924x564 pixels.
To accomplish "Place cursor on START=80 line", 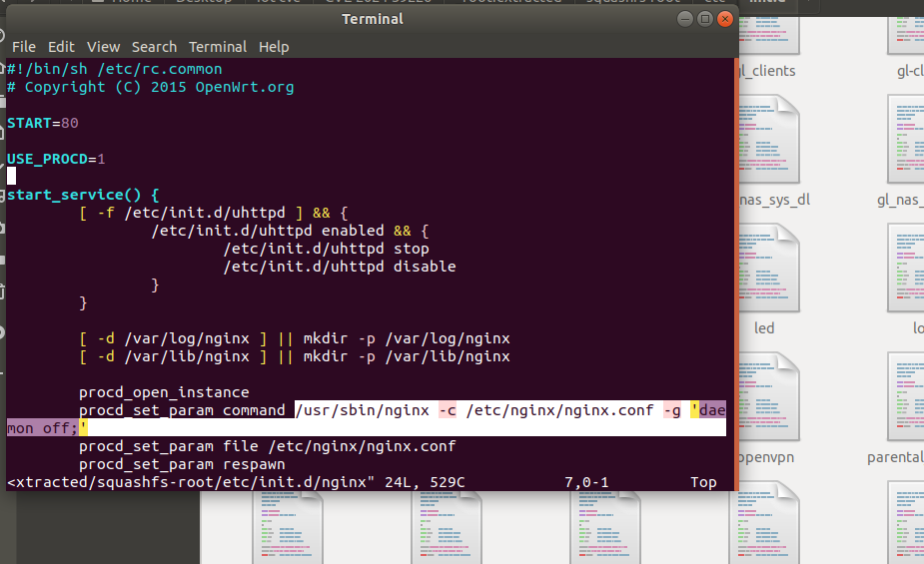I will coord(42,123).
